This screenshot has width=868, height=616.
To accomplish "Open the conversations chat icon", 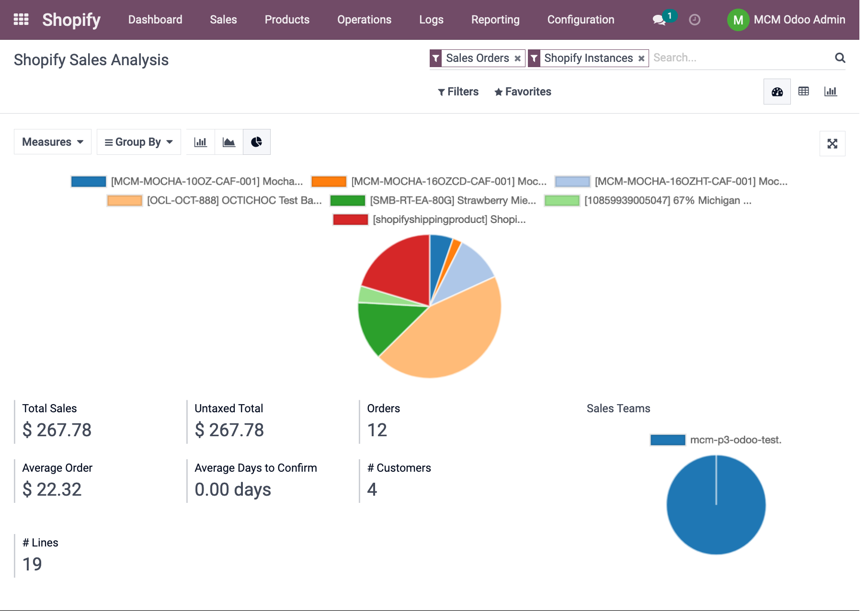I will pos(659,20).
